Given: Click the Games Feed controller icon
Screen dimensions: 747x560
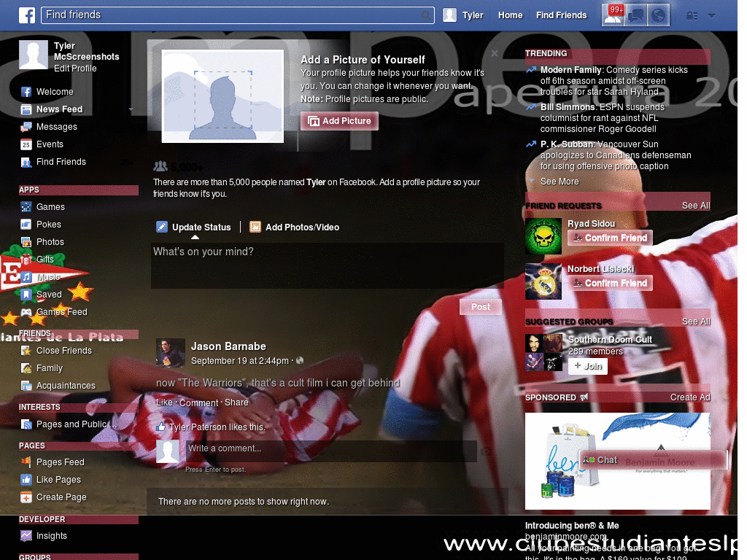Looking at the screenshot, I should (26, 312).
